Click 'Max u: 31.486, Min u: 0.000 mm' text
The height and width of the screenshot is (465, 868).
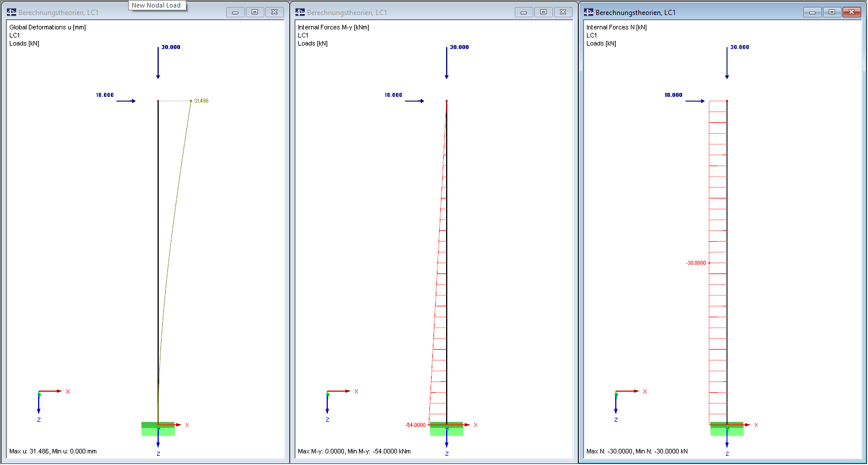click(53, 451)
